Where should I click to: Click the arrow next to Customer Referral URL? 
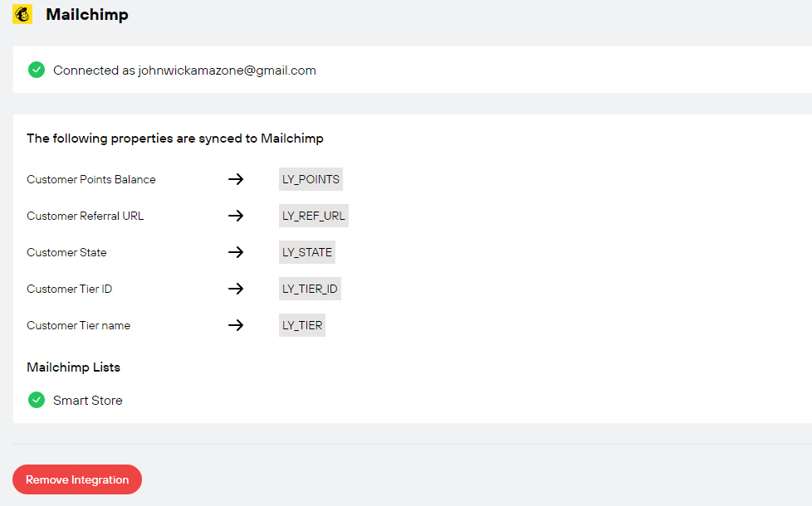236,216
